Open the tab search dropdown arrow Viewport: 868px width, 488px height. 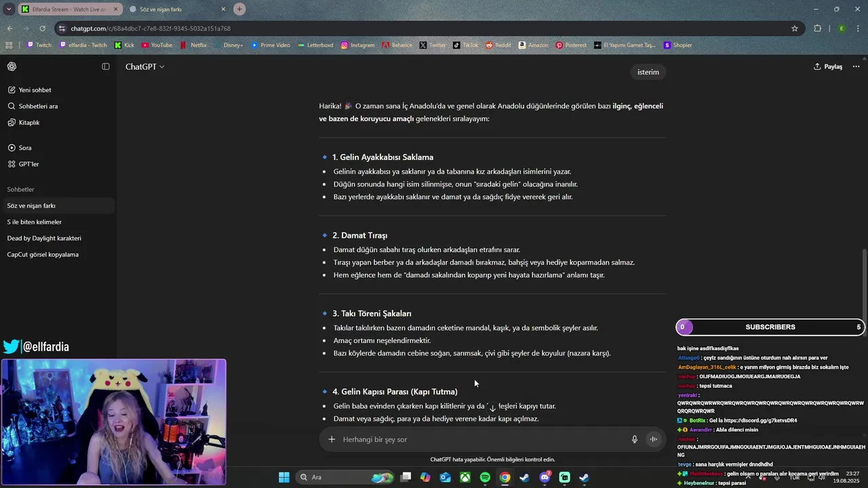coord(8,9)
